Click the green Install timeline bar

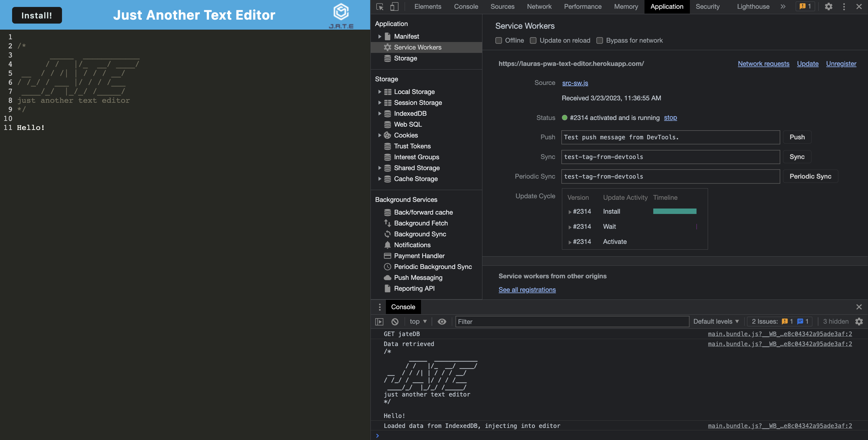(674, 211)
